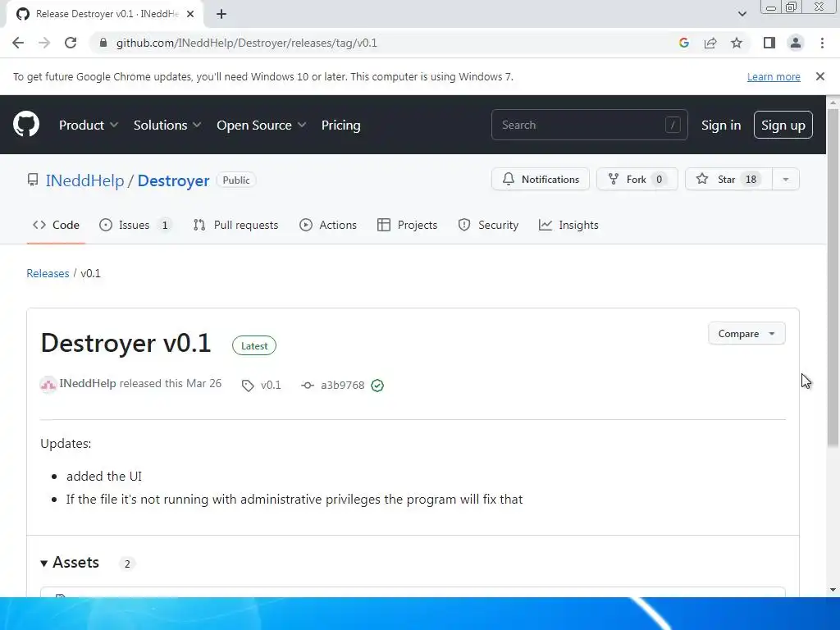Switch to the Issues tab
The image size is (840, 630).
tap(135, 225)
